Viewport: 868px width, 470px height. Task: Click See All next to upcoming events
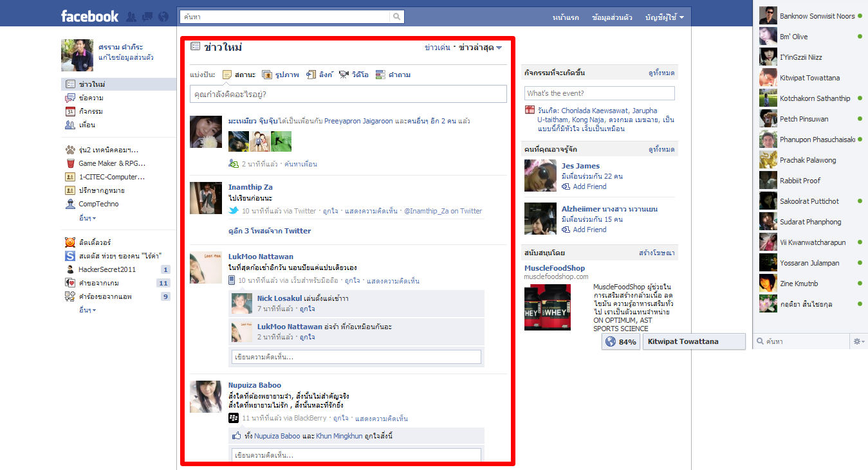tap(661, 73)
